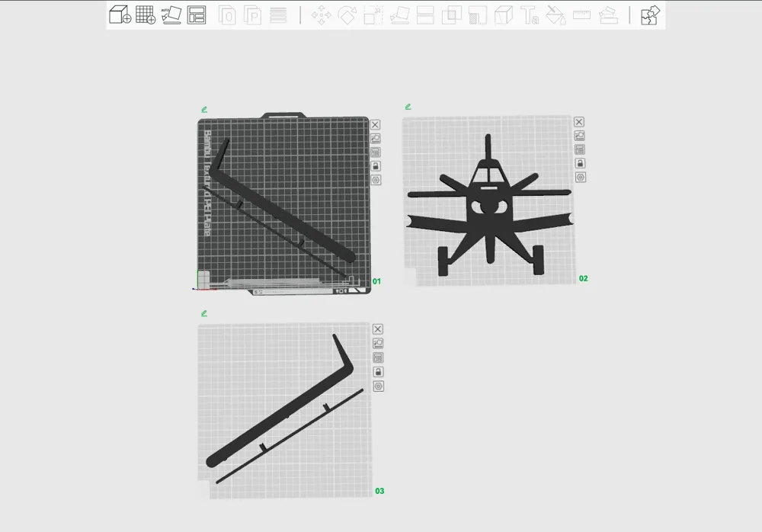The image size is (762, 532).
Task: Add a new plate with grid-plus icon
Action: (146, 15)
